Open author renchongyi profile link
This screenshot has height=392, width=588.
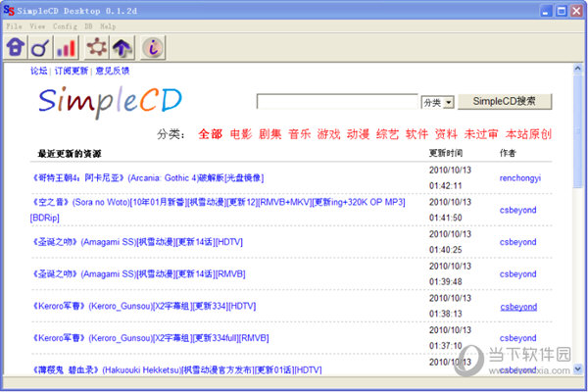[520, 178]
